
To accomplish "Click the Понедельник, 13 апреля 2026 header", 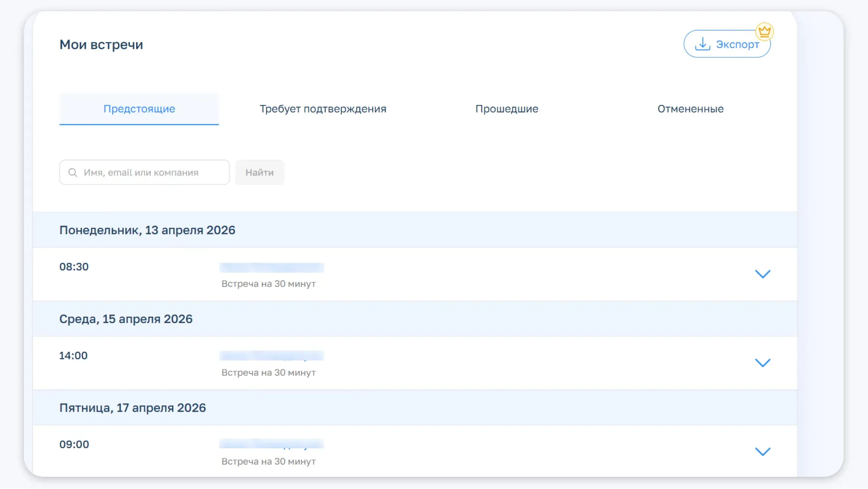I will click(147, 230).
